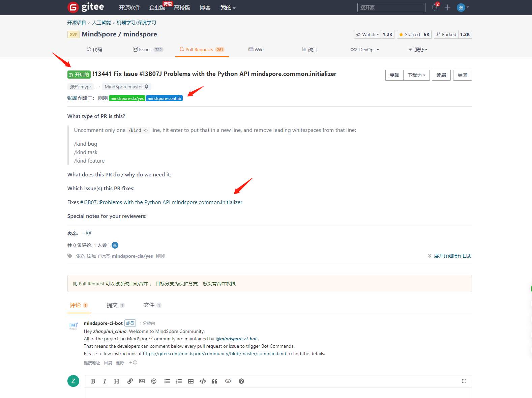This screenshot has height=398, width=532.
Task: Open 博客 in the top navigation
Action: pyautogui.click(x=205, y=8)
